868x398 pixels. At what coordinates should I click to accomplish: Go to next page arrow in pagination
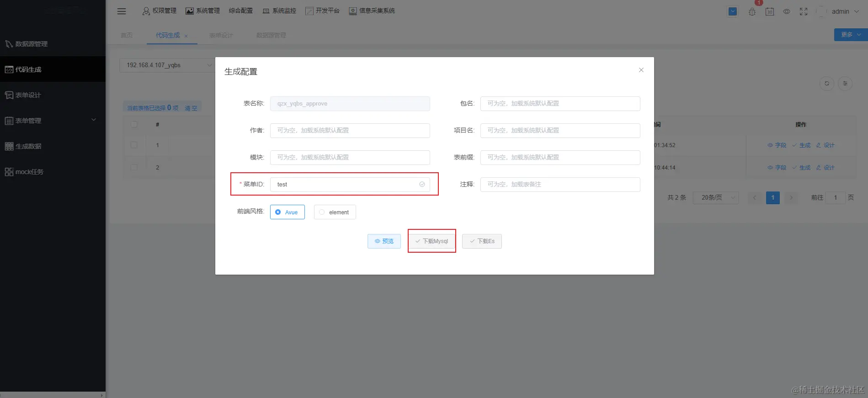[x=791, y=197]
